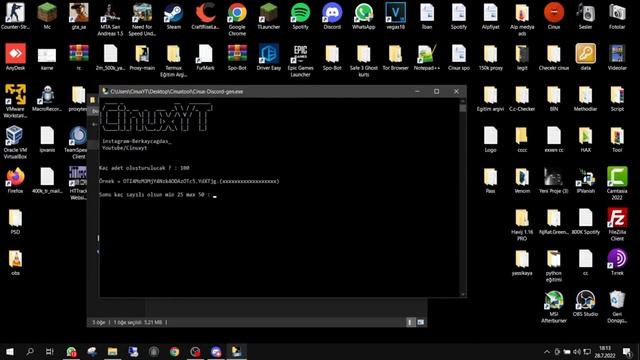Viewport: 640px width, 360px height.
Task: Click the console input prompt line
Action: point(158,195)
